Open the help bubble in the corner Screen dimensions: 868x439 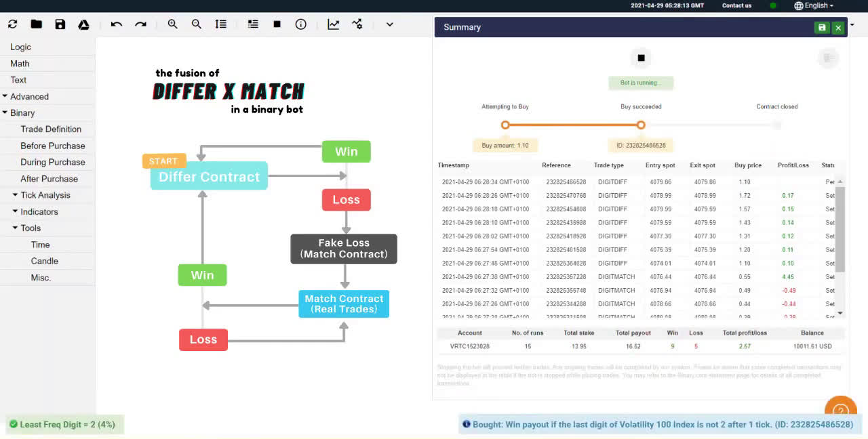[840, 410]
